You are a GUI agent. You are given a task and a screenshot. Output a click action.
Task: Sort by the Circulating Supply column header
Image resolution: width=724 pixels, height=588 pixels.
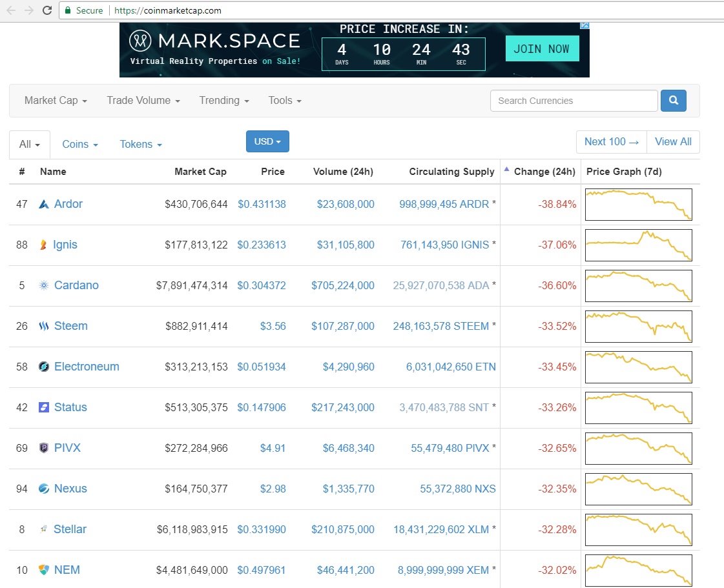[451, 172]
